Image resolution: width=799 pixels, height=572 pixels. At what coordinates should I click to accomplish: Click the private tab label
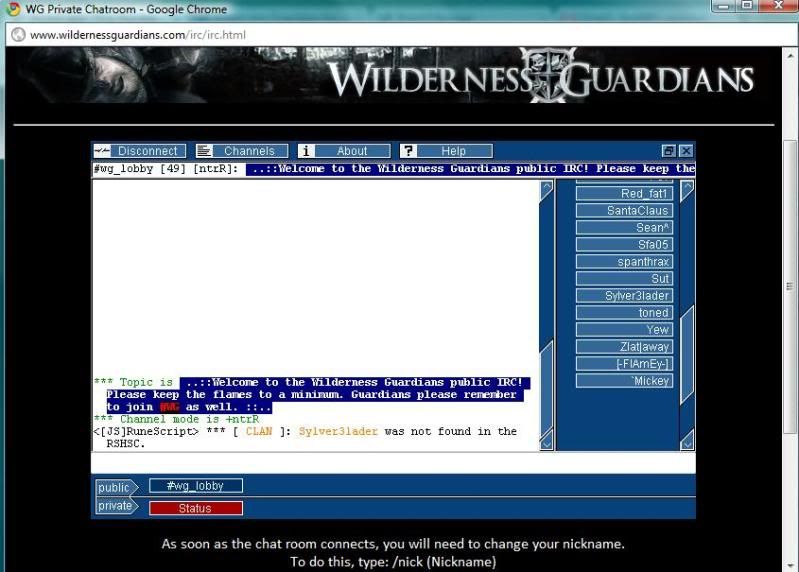pos(116,506)
